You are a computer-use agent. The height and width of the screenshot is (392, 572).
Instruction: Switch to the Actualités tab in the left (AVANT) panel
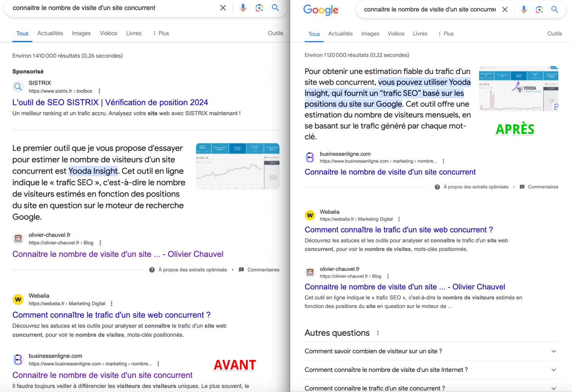(x=50, y=33)
